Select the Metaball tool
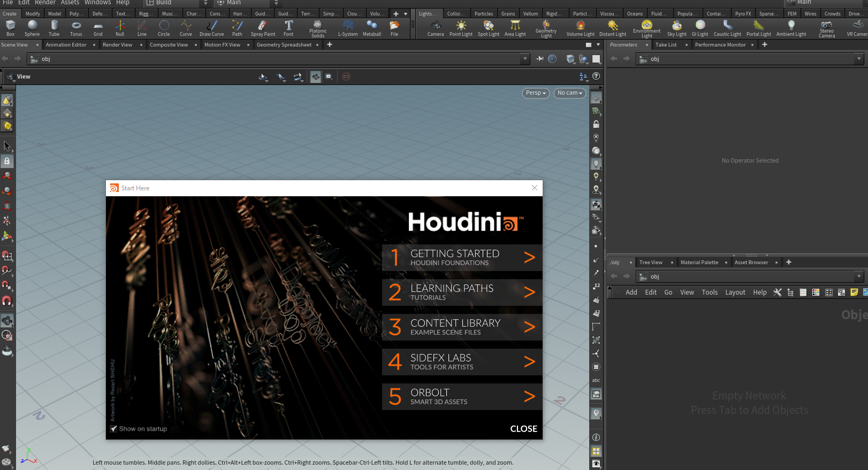 (372, 28)
